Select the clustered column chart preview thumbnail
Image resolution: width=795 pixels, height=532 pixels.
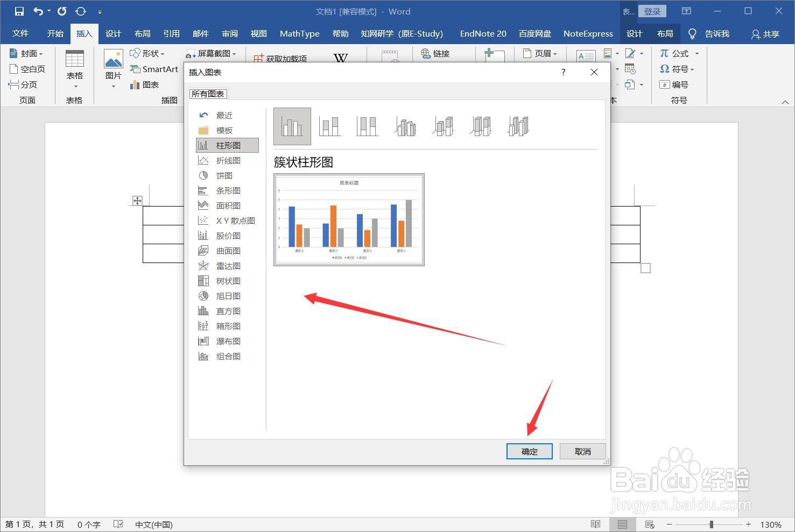tap(349, 219)
